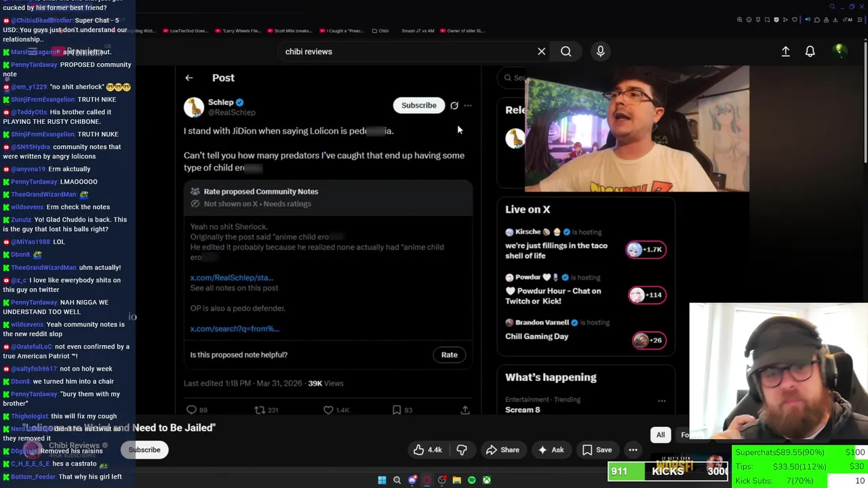Open Discord from the taskbar
The width and height of the screenshot is (868, 488).
pos(412,481)
